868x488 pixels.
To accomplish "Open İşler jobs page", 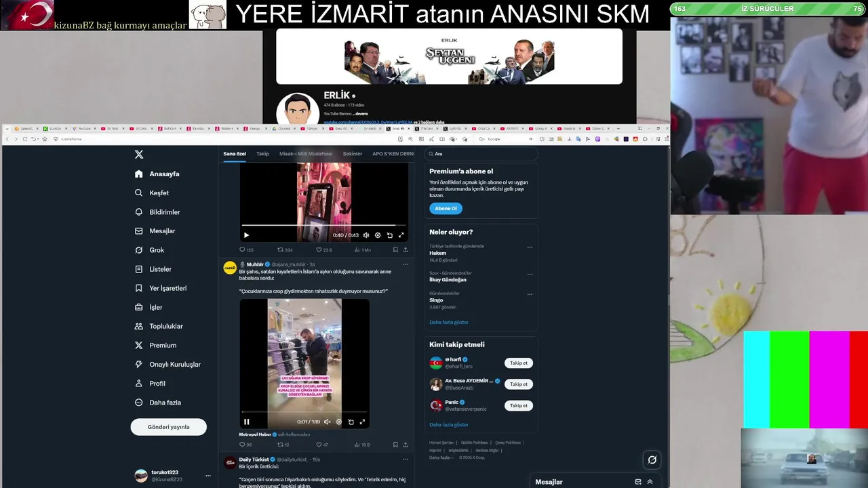I will [149, 307].
